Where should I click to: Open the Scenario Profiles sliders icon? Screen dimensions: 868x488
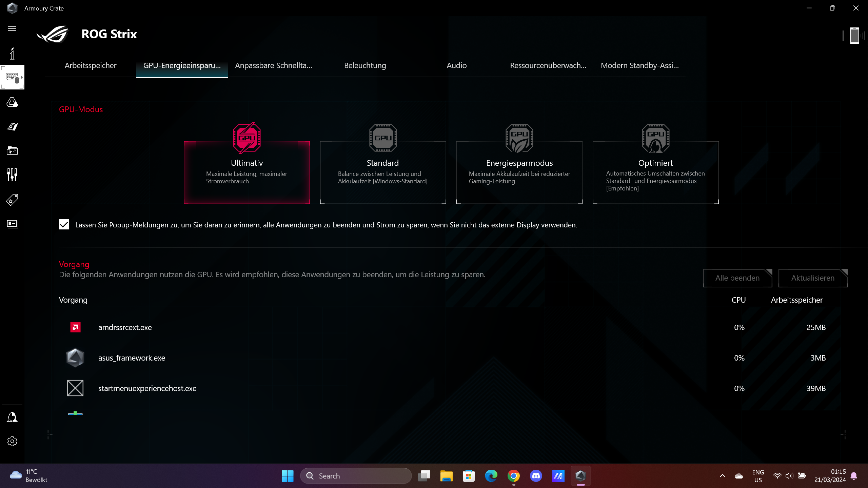coord(12,175)
